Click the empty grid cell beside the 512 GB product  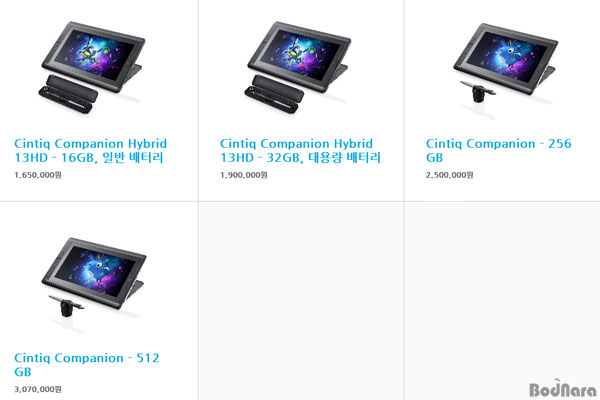pyautogui.click(x=302, y=301)
